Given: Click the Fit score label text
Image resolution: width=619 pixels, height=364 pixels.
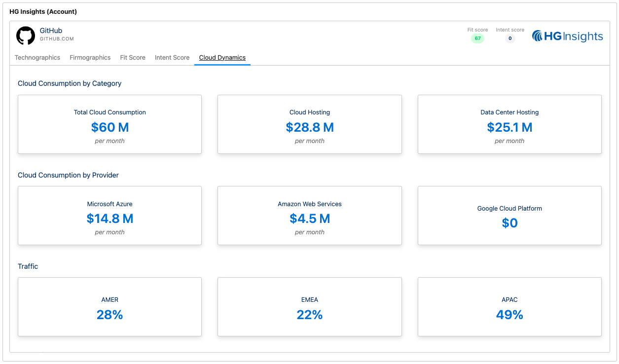Looking at the screenshot, I should click(477, 30).
